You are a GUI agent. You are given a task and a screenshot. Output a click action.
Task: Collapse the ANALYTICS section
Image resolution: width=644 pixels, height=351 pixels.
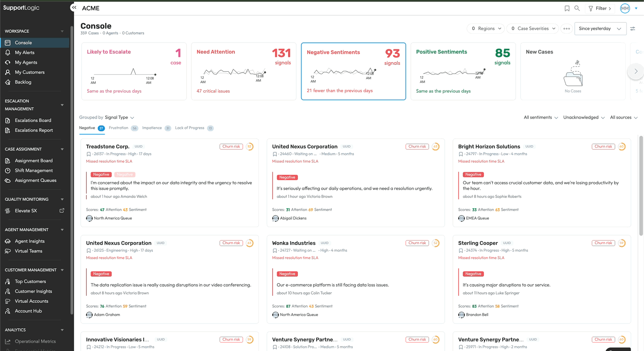point(62,330)
